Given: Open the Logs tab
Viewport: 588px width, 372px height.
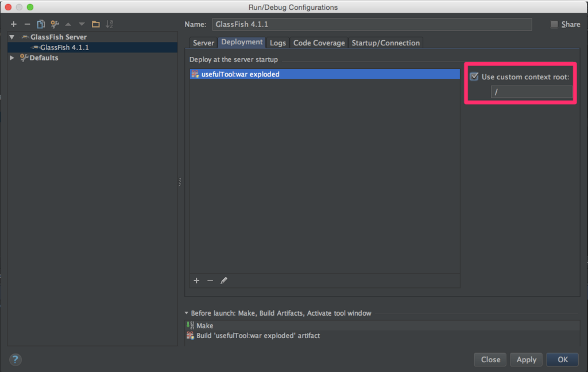Looking at the screenshot, I should point(277,43).
